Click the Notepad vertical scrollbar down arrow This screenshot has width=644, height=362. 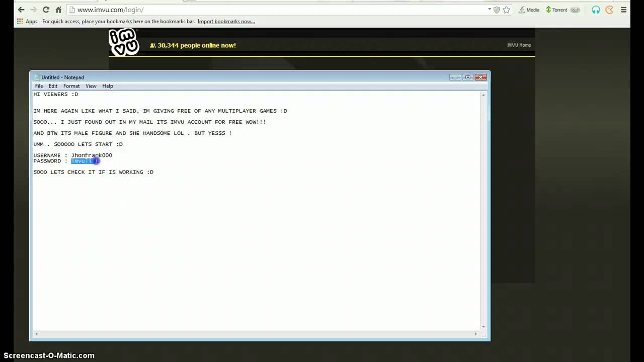[x=484, y=327]
